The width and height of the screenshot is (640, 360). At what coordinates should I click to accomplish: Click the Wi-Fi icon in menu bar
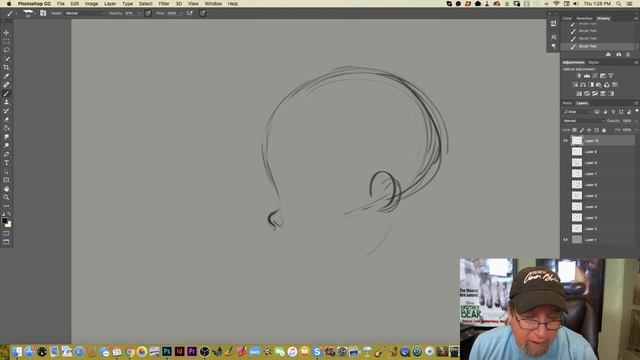click(x=556, y=4)
